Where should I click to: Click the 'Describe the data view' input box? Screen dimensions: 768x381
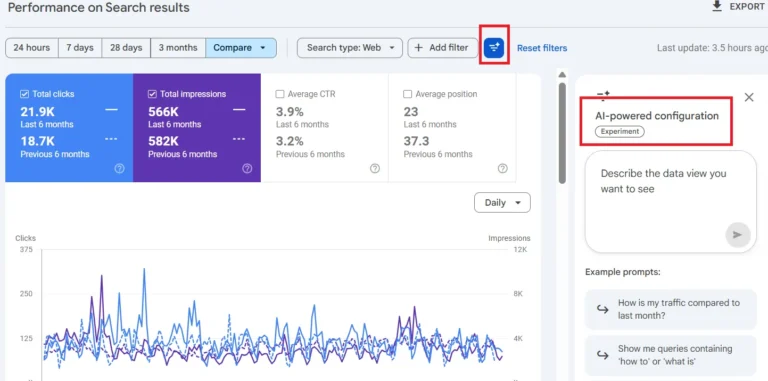[x=671, y=202]
